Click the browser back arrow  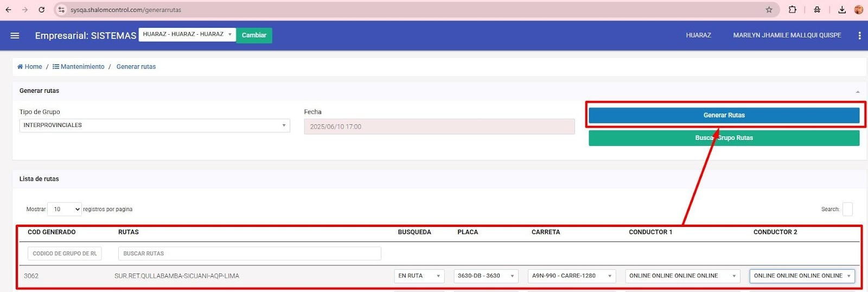(x=9, y=10)
